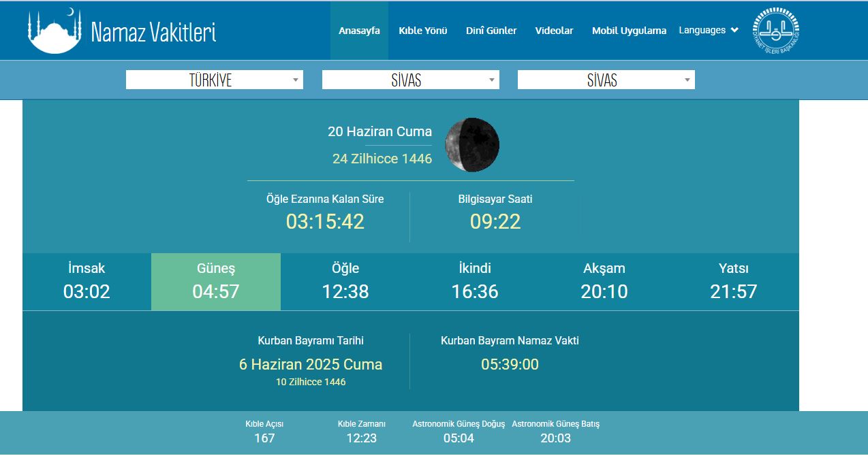The width and height of the screenshot is (868, 456).
Task: Click the 24 Zilhicce 1446 Hijri date
Action: pyautogui.click(x=382, y=159)
